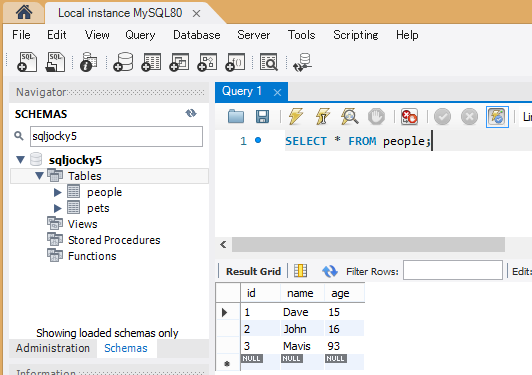Open the Help menu
The image size is (532, 375).
coord(407,35)
